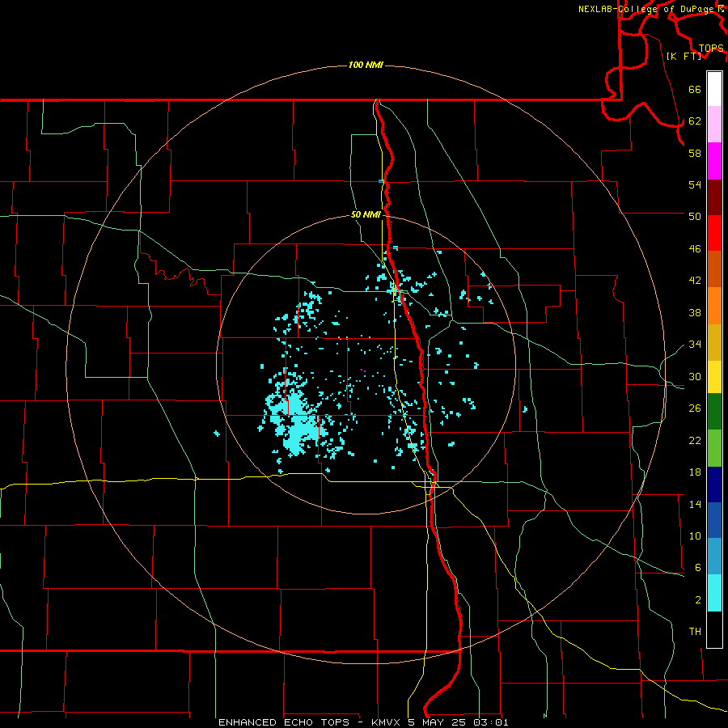728x728 pixels.
Task: Click the 6 legend value
Action: point(698,568)
